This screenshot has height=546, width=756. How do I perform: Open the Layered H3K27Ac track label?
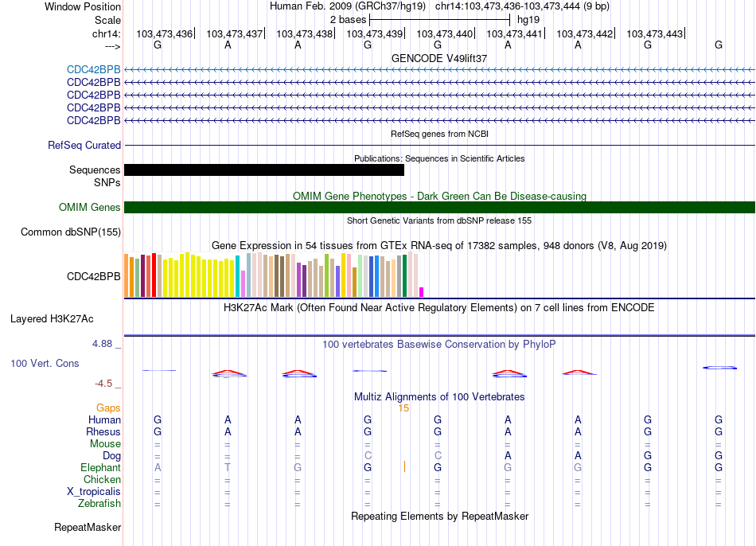(x=52, y=319)
